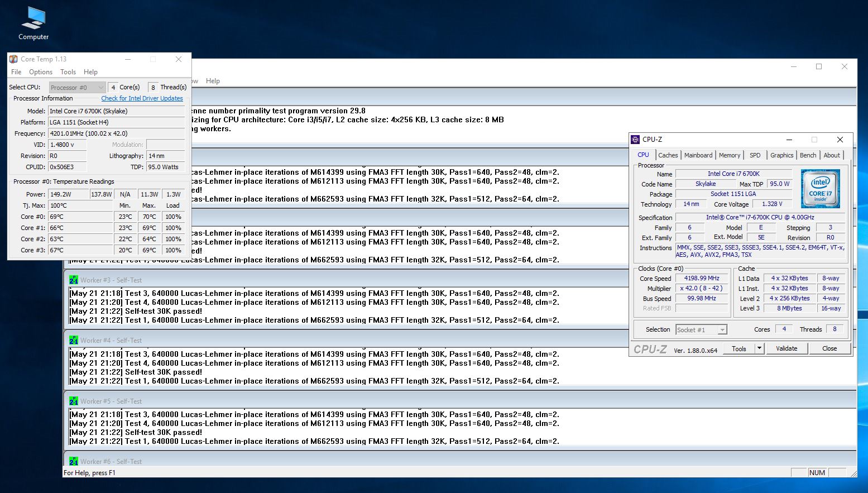Click Worker #5 Self-Test window icon
The width and height of the screenshot is (868, 493).
coord(74,401)
